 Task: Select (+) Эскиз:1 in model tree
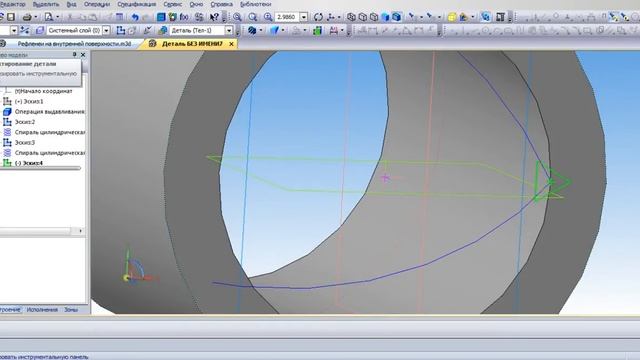click(x=29, y=101)
